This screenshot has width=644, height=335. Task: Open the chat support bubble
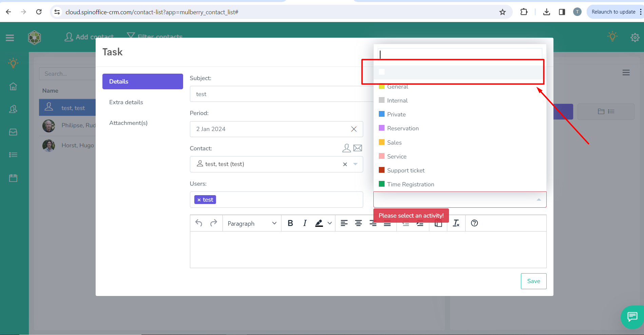(632, 317)
